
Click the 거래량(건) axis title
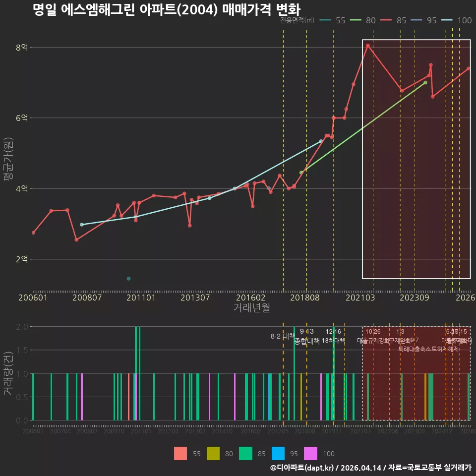pyautogui.click(x=8, y=373)
